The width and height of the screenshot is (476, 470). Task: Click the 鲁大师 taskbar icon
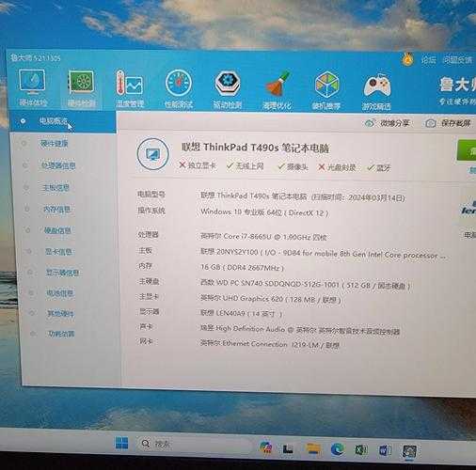point(409,451)
